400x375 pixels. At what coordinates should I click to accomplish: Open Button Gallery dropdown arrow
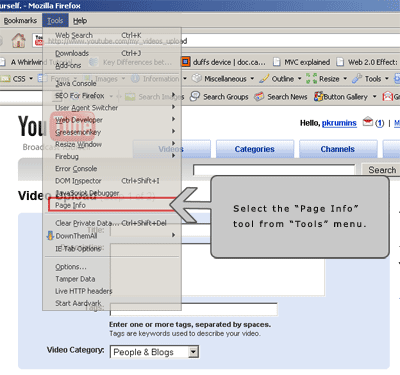pos(374,97)
